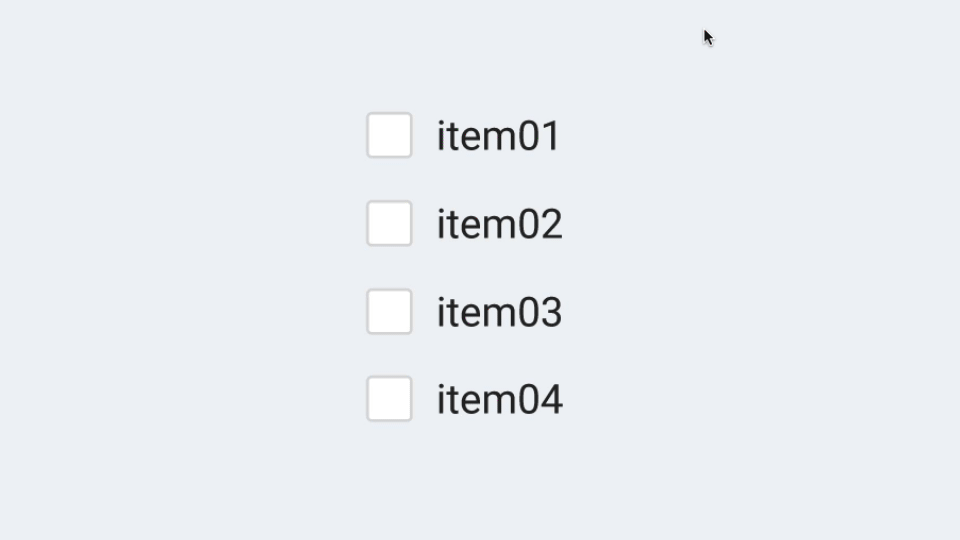Select the square box left of item01

pos(389,135)
